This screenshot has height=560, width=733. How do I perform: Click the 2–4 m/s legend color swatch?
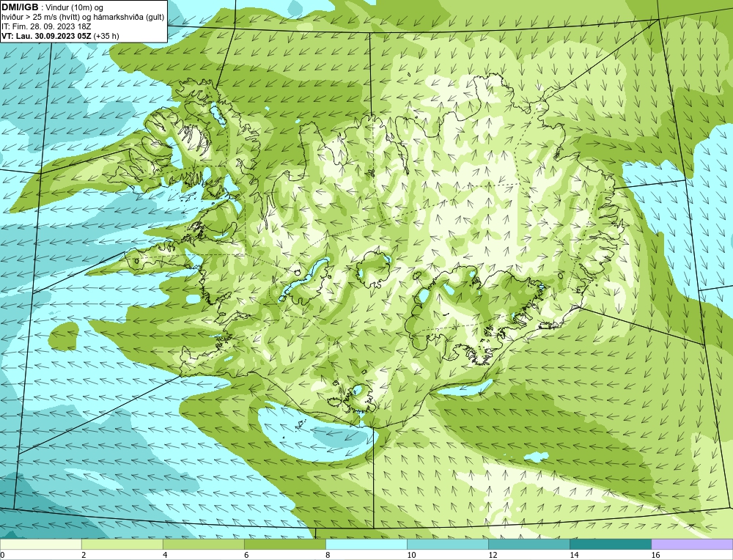pyautogui.click(x=122, y=544)
